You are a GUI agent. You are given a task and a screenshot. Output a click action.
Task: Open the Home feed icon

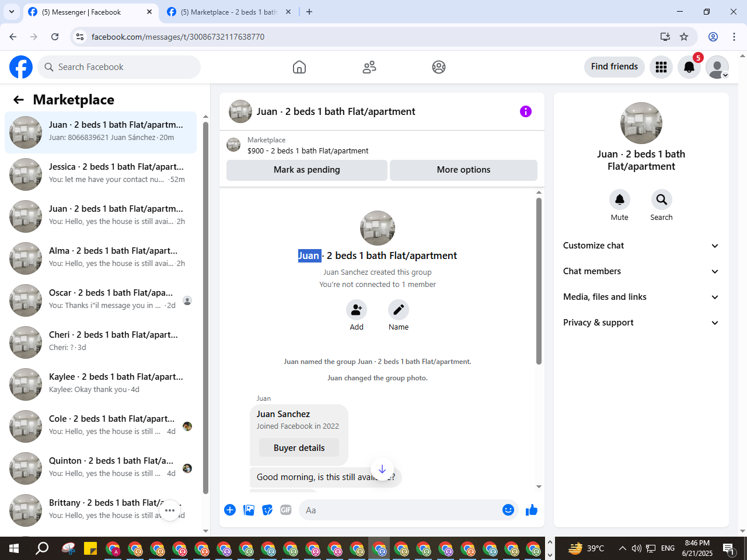pos(299,67)
